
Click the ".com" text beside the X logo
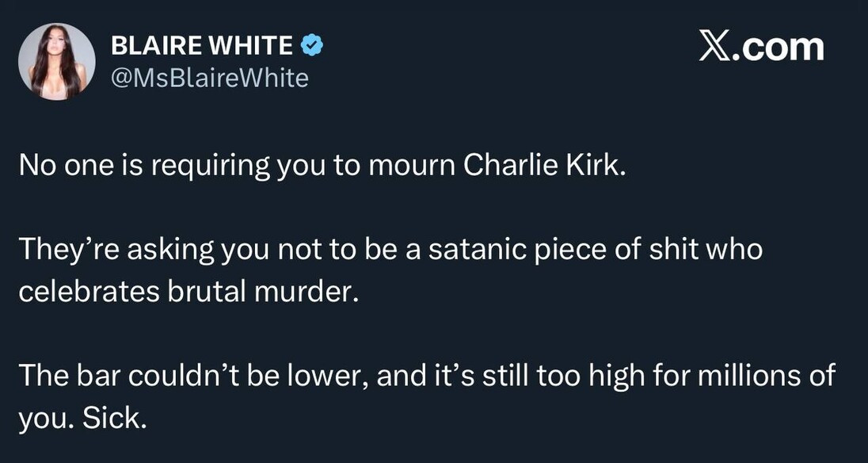tap(779, 48)
